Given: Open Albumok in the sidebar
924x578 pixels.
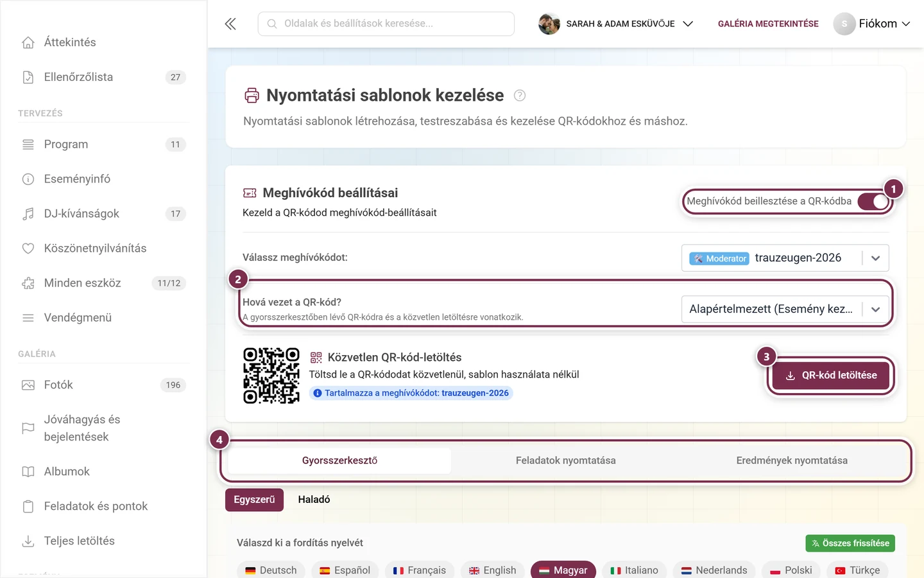Looking at the screenshot, I should [x=103, y=472].
